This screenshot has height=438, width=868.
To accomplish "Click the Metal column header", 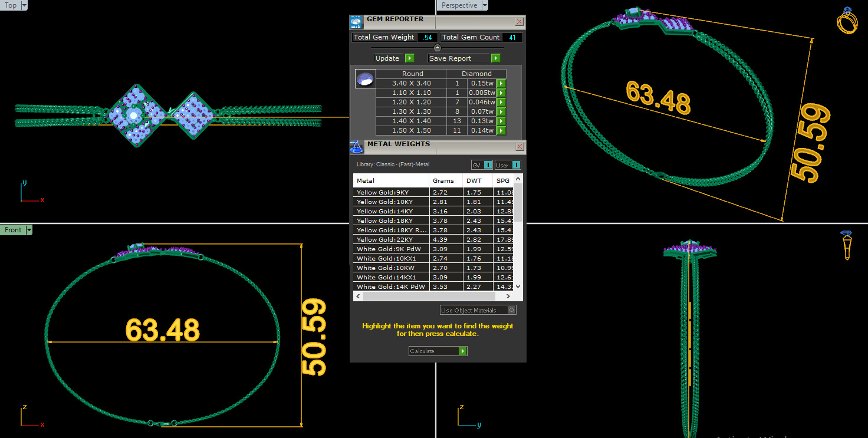I will coord(391,180).
